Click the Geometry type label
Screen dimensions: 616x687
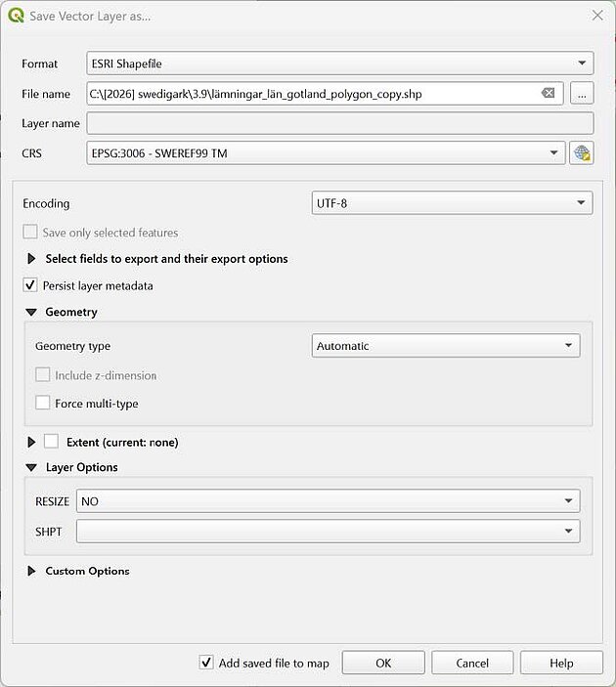point(72,346)
